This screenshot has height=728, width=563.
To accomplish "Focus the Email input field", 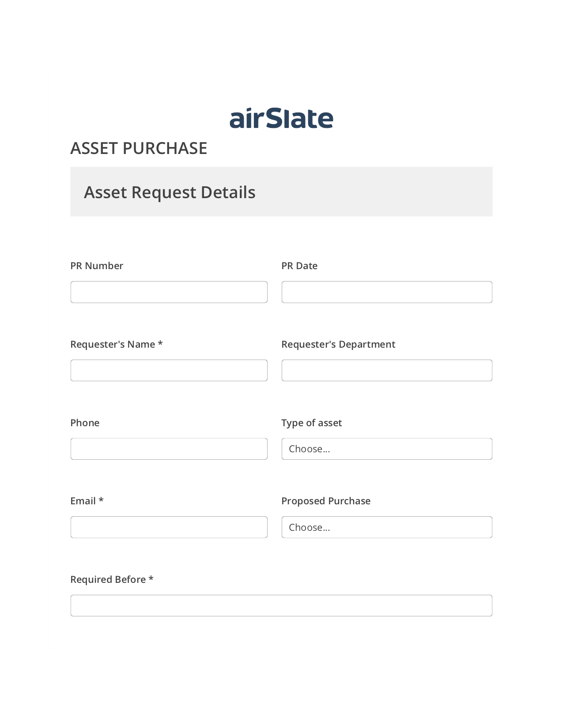I will point(169,527).
